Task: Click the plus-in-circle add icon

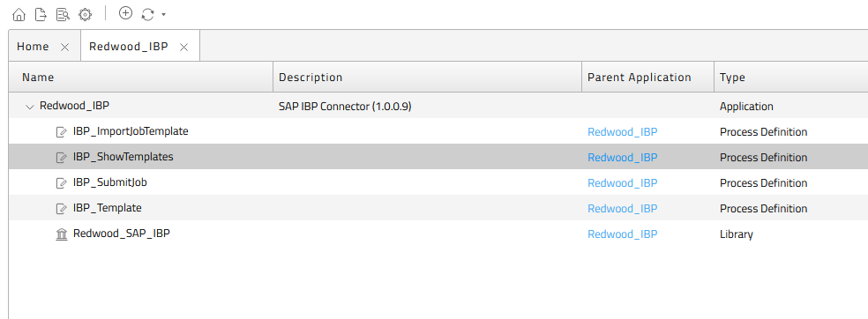Action: coord(125,13)
